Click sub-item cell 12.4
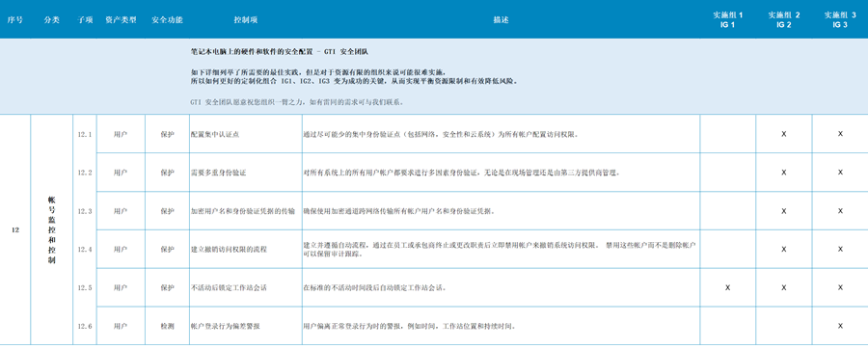 pos(85,250)
